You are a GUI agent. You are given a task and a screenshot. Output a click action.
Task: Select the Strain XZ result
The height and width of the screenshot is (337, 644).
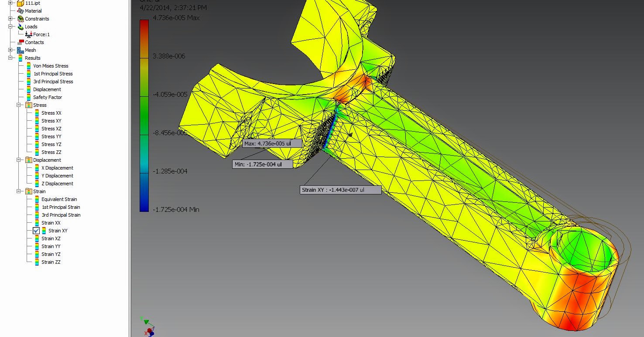(51, 238)
